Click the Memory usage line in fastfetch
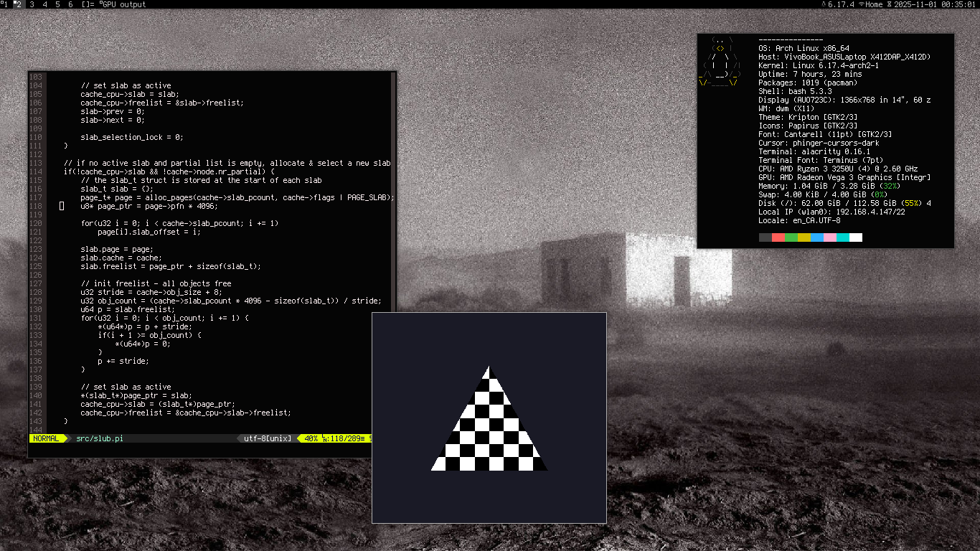This screenshot has height=551, width=980. tap(829, 186)
